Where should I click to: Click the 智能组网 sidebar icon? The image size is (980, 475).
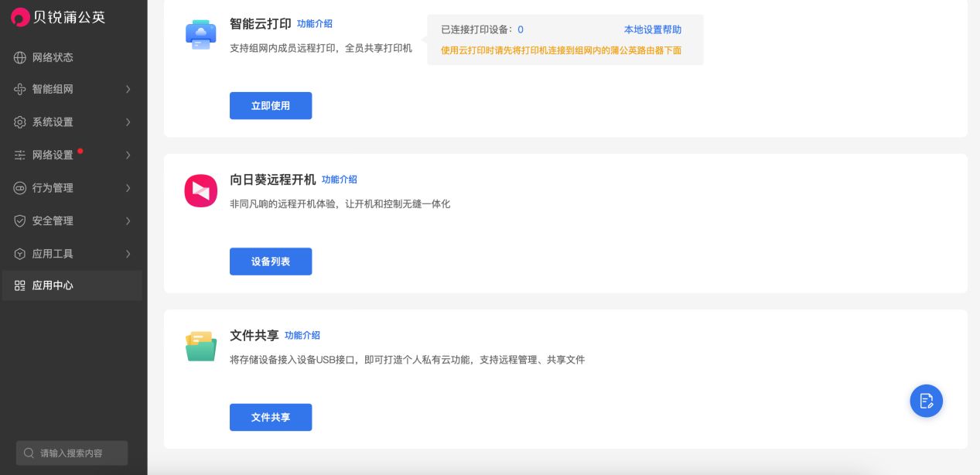pos(20,89)
